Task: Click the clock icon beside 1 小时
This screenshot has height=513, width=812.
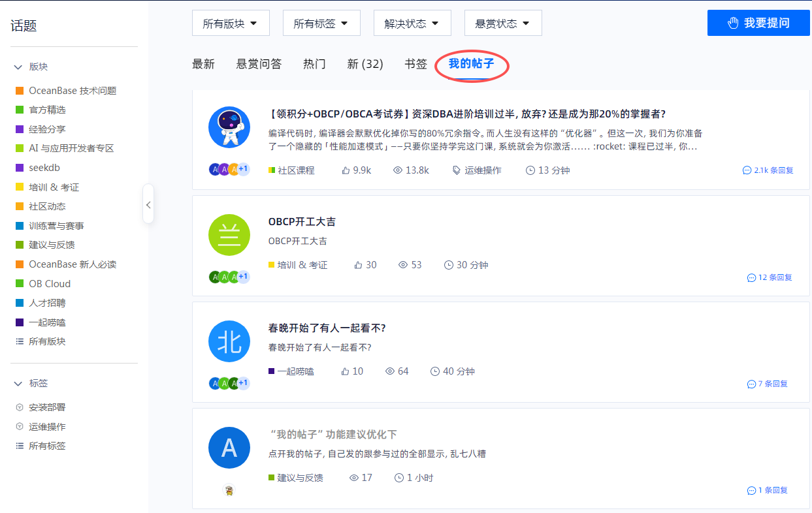Action: point(399,478)
